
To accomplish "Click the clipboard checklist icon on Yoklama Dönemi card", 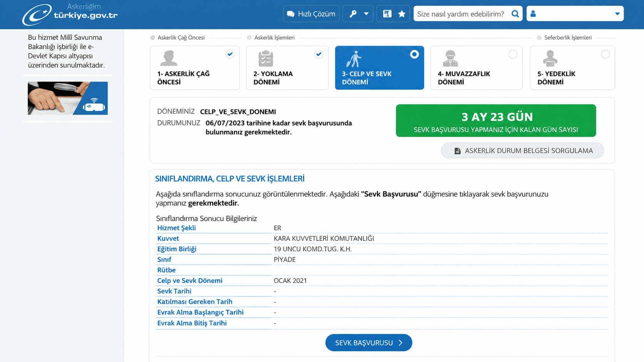I will pos(266,58).
